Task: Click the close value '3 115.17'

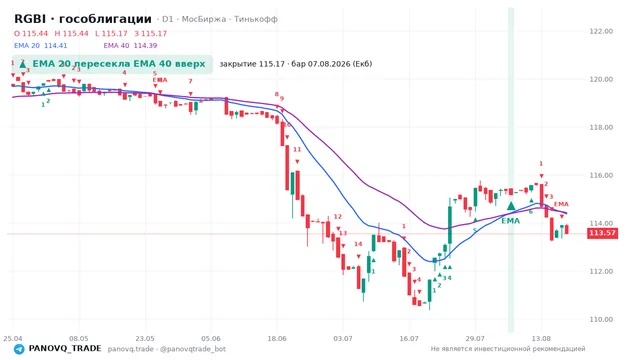Action: [x=151, y=33]
